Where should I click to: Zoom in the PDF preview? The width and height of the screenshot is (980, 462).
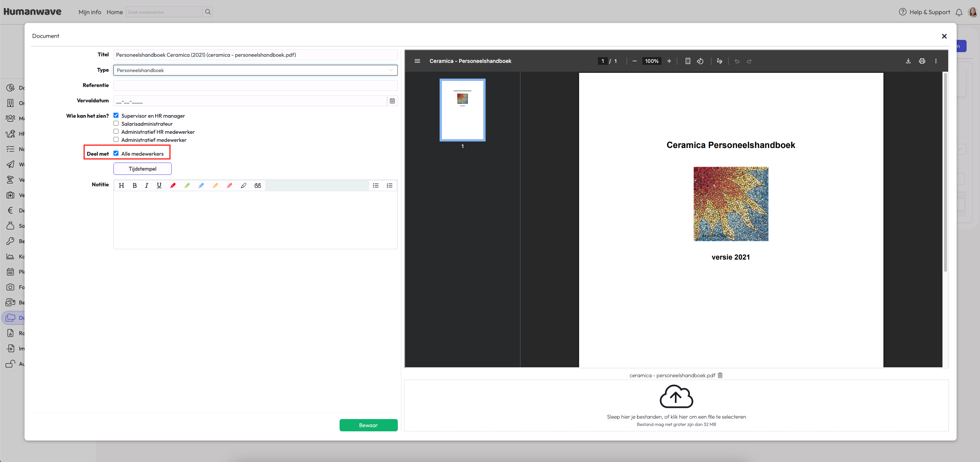[669, 61]
